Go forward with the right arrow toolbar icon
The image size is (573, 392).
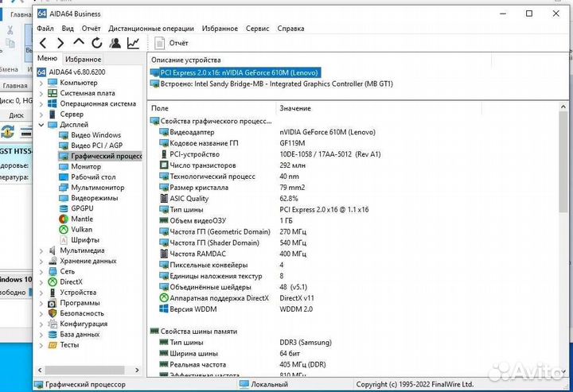[x=60, y=43]
